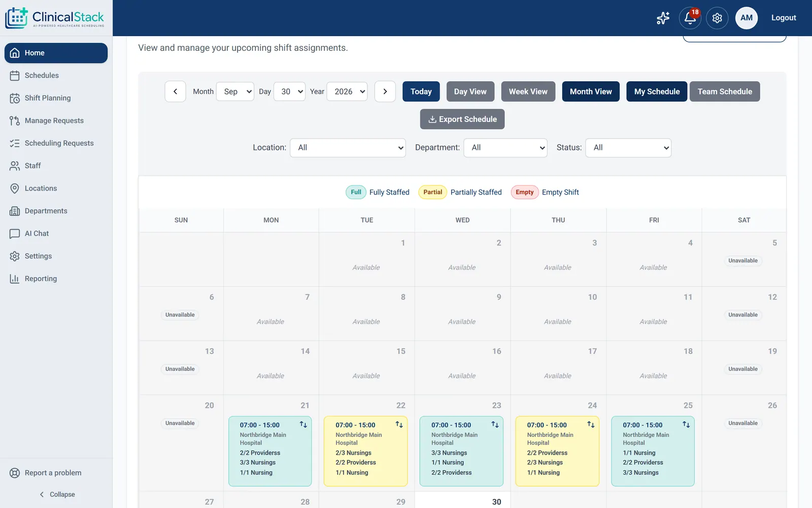Click swap icon on the 25th shift
Screen dimensions: 812x508
click(x=686, y=425)
